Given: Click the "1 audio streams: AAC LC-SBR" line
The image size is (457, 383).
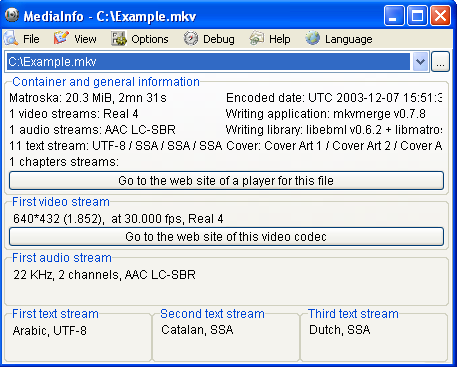Looking at the screenshot, I should (x=92, y=130).
